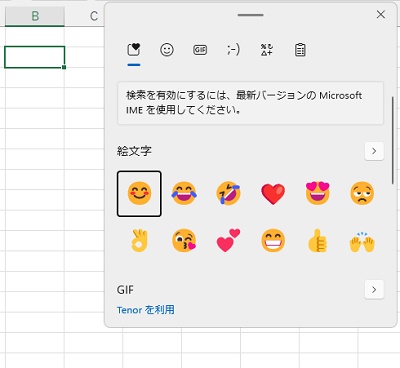Open the GIF tab

click(x=200, y=50)
